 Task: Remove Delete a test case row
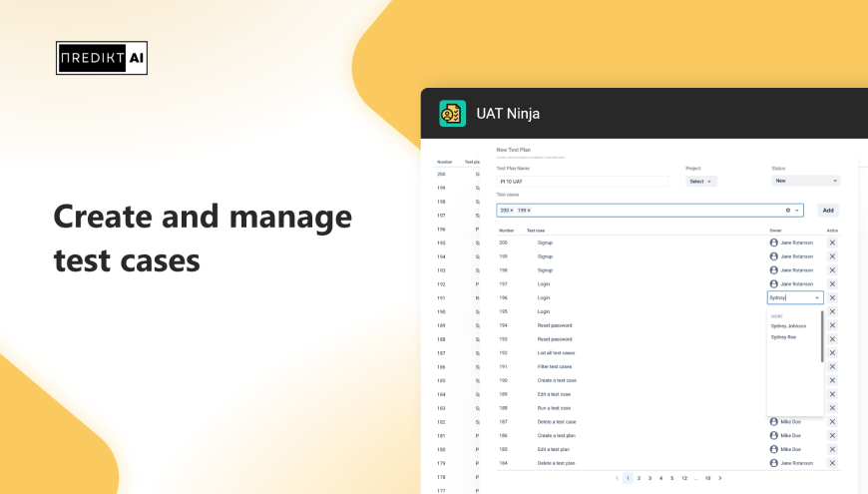(x=832, y=422)
